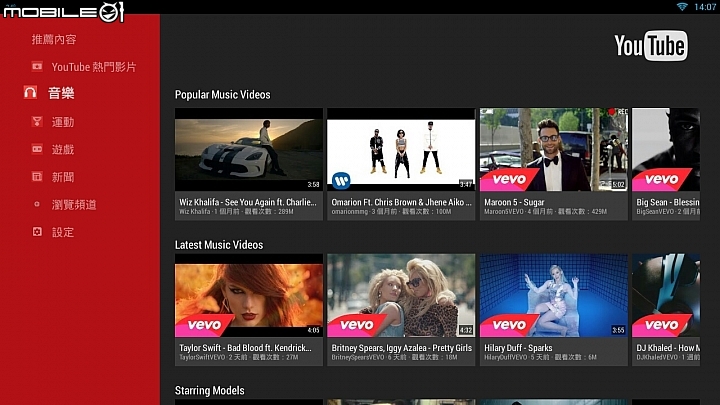The height and width of the screenshot is (405, 720).
Task: Click the vevo badge on Maroon 5 thumbnail
Action: click(x=509, y=179)
